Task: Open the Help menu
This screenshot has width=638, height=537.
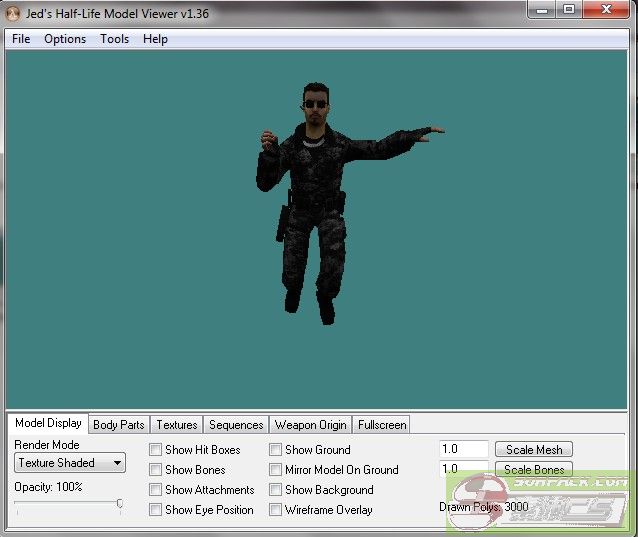Action: tap(155, 39)
